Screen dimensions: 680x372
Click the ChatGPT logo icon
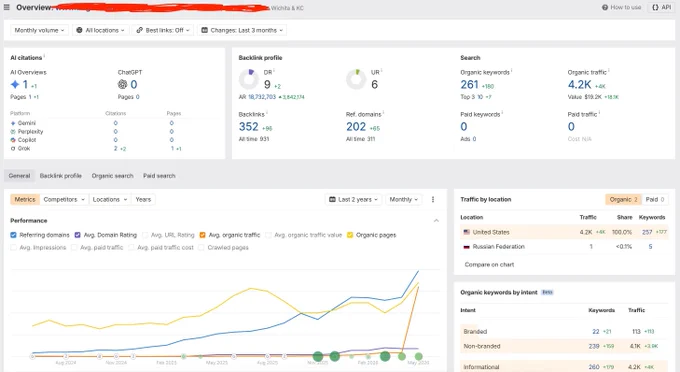pos(122,84)
